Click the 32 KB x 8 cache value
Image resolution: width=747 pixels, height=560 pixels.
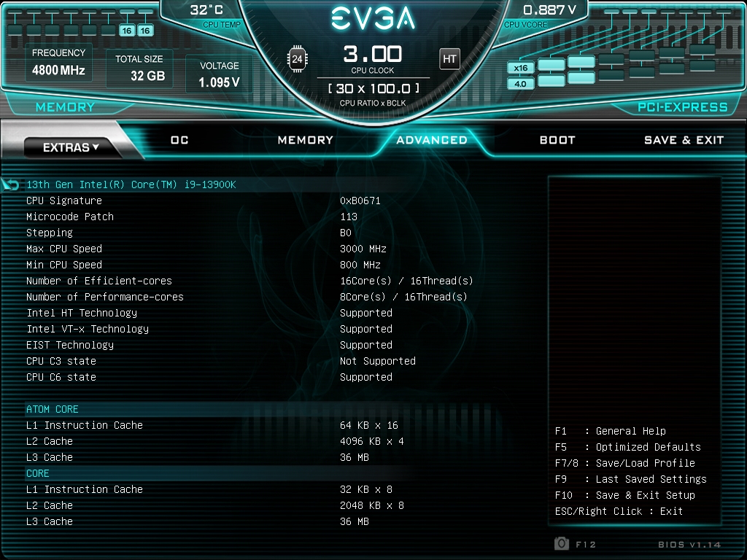coord(366,489)
